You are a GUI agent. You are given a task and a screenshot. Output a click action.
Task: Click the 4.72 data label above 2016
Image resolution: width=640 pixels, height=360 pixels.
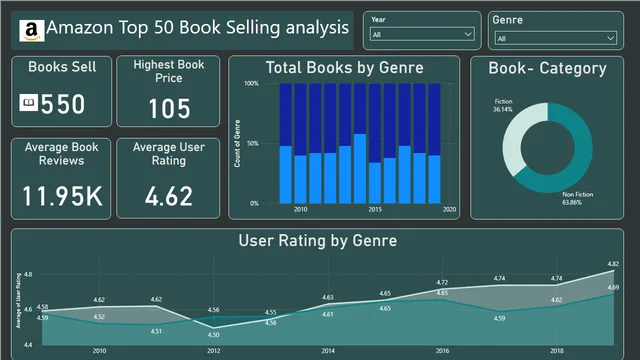coord(442,282)
